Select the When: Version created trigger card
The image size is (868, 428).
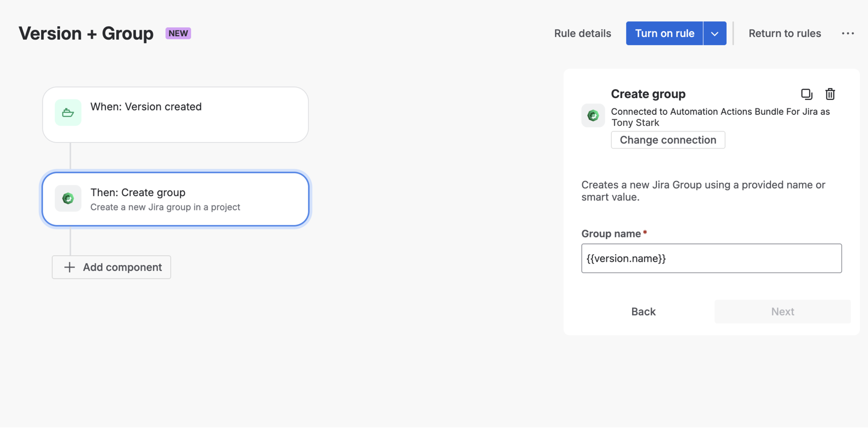pos(175,115)
